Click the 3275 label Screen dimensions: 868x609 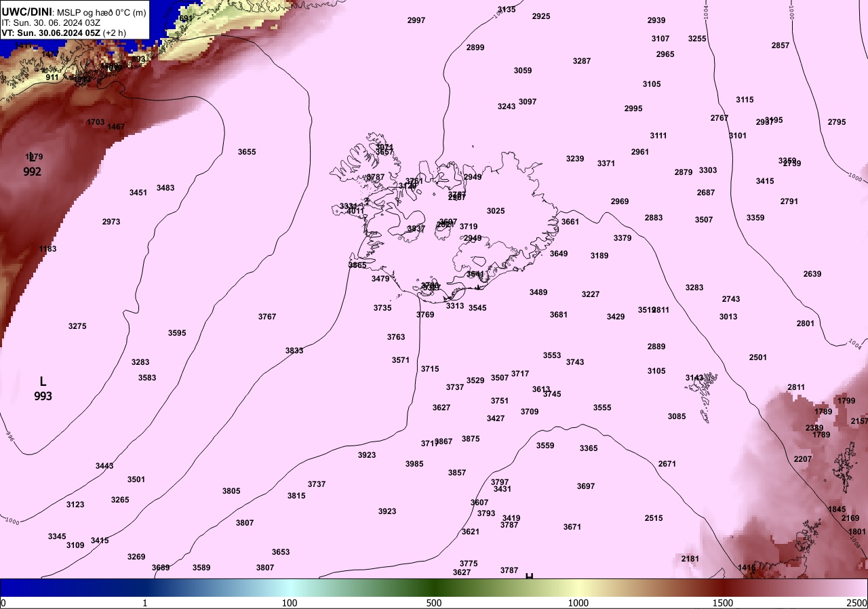click(77, 326)
